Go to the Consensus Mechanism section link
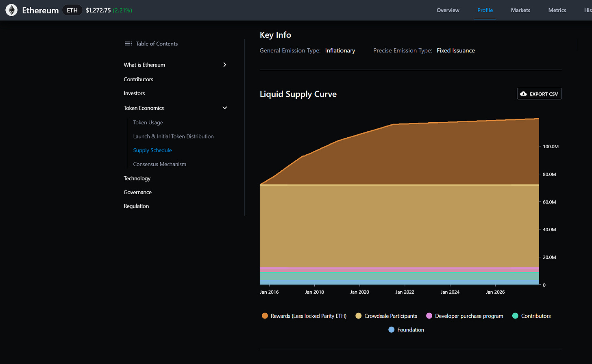The image size is (592, 364). click(160, 164)
